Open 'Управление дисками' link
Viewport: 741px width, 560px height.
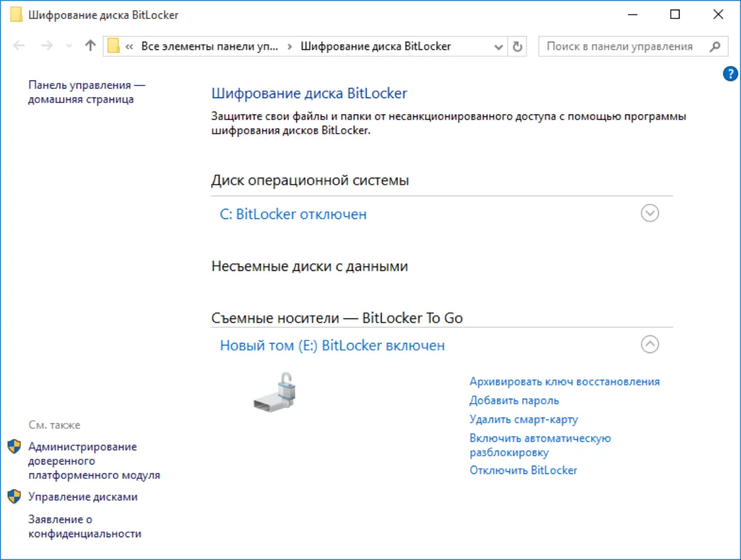tap(83, 497)
